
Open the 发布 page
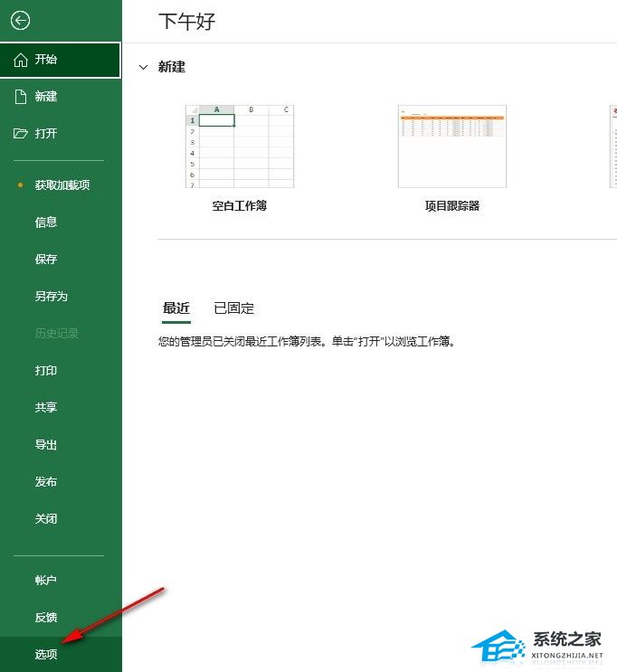[x=61, y=482]
